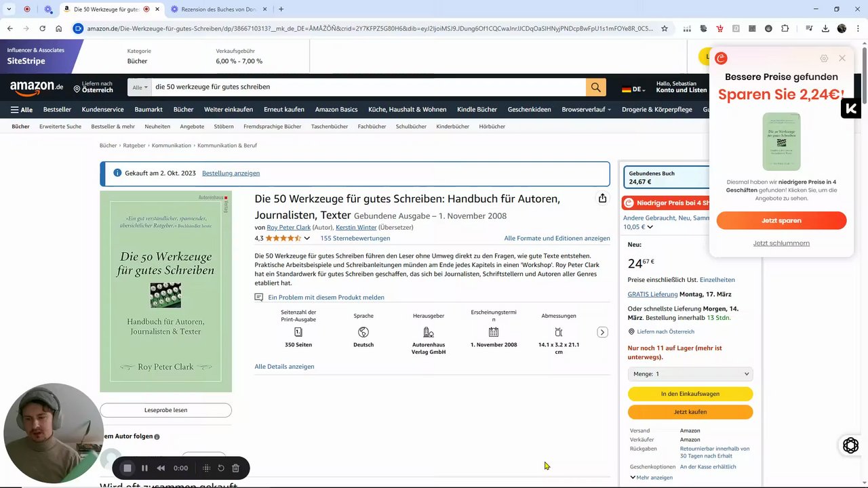The height and width of the screenshot is (488, 868).
Task: Click the rewind icon in the recorder bar
Action: pos(161,468)
